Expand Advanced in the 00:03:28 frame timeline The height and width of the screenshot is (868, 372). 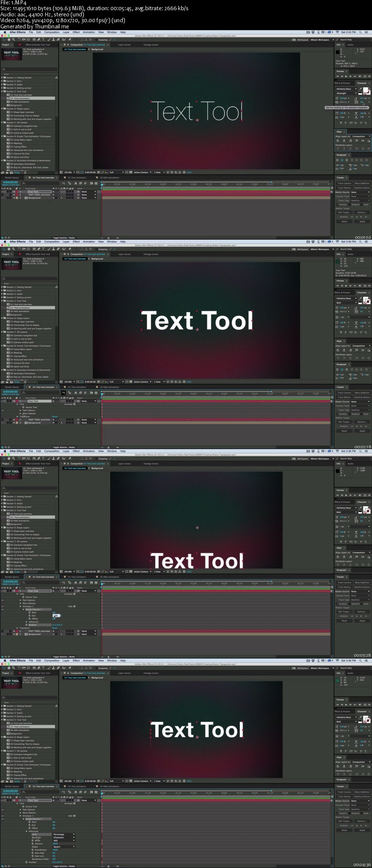[27, 621]
